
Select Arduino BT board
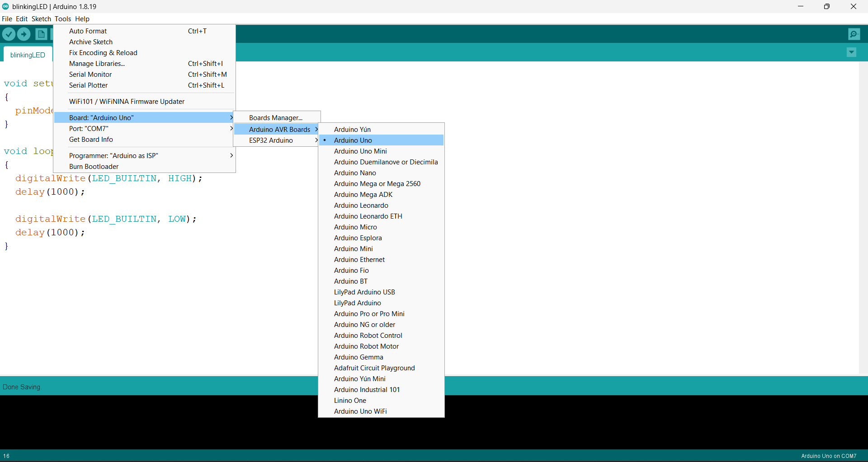pyautogui.click(x=381, y=281)
